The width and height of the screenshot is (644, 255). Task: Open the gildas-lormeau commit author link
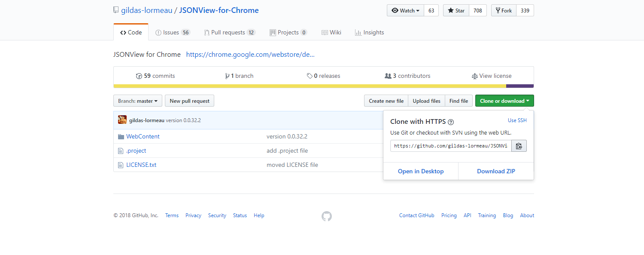pyautogui.click(x=147, y=120)
